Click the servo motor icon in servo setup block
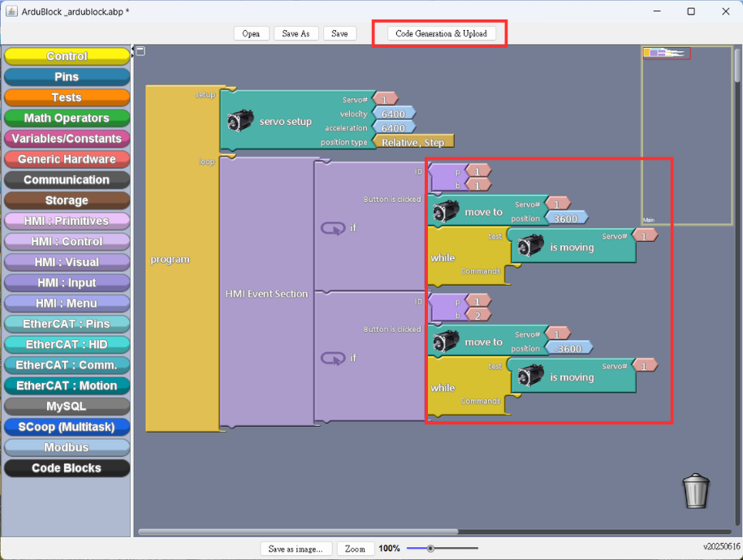The width and height of the screenshot is (743, 560). tap(240, 120)
